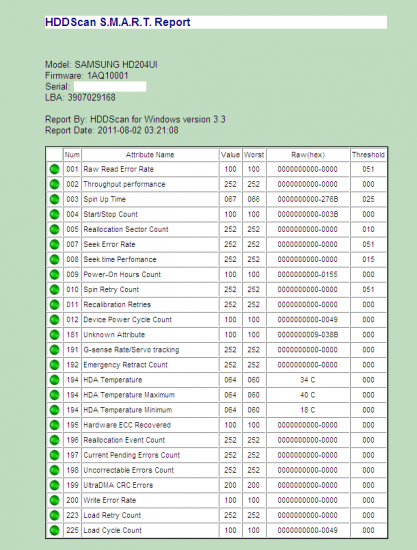Click the Hardware ECC Recovered attribute name
Screen dimensions: 417x550
(127, 425)
